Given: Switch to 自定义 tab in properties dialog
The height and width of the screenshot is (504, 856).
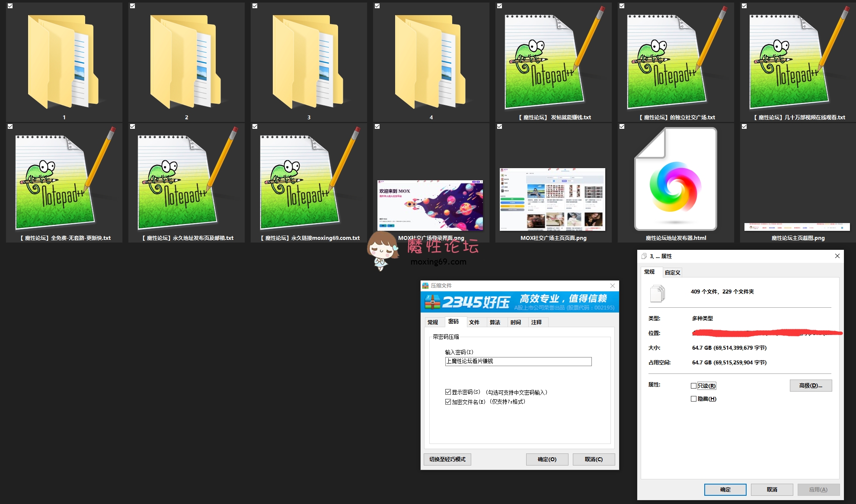Looking at the screenshot, I should click(673, 272).
